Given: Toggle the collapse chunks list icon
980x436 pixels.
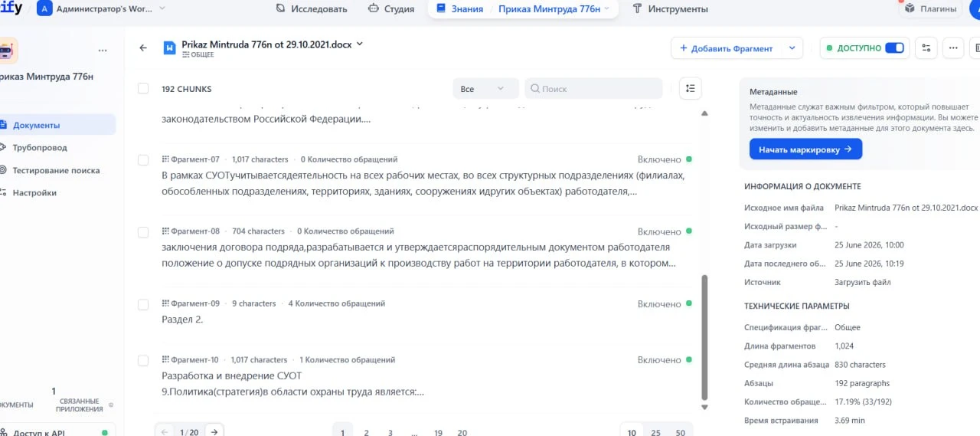Looking at the screenshot, I should tap(690, 89).
